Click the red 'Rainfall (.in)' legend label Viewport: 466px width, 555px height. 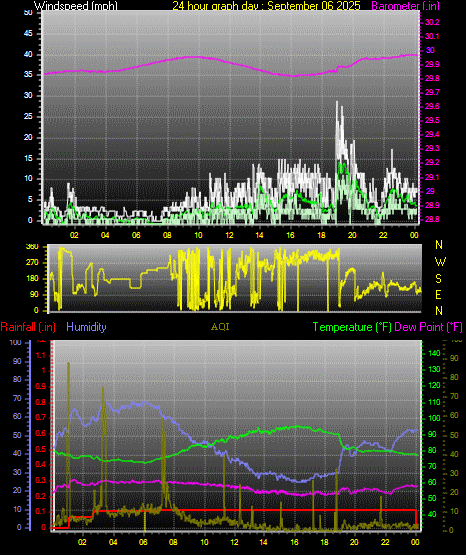tap(28, 327)
